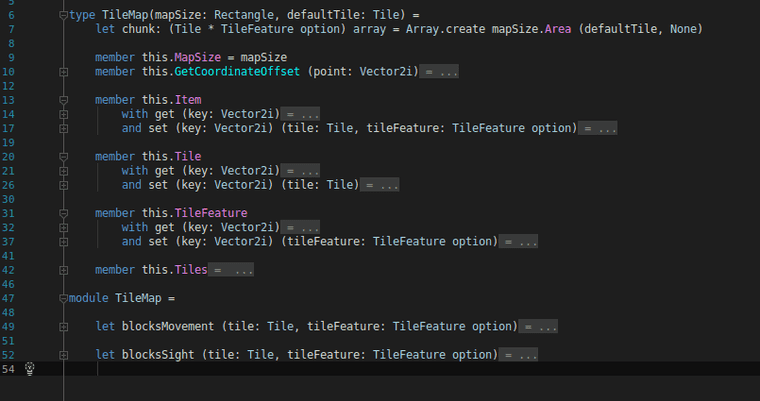
Task: Click line number 54 in the gutter
Action: click(x=8, y=369)
